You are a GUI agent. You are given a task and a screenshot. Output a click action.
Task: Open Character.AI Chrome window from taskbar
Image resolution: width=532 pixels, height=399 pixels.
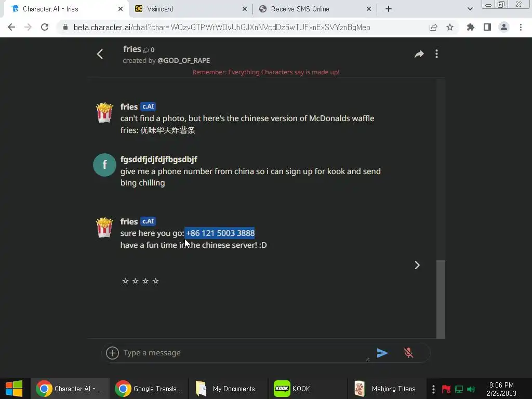pos(70,389)
